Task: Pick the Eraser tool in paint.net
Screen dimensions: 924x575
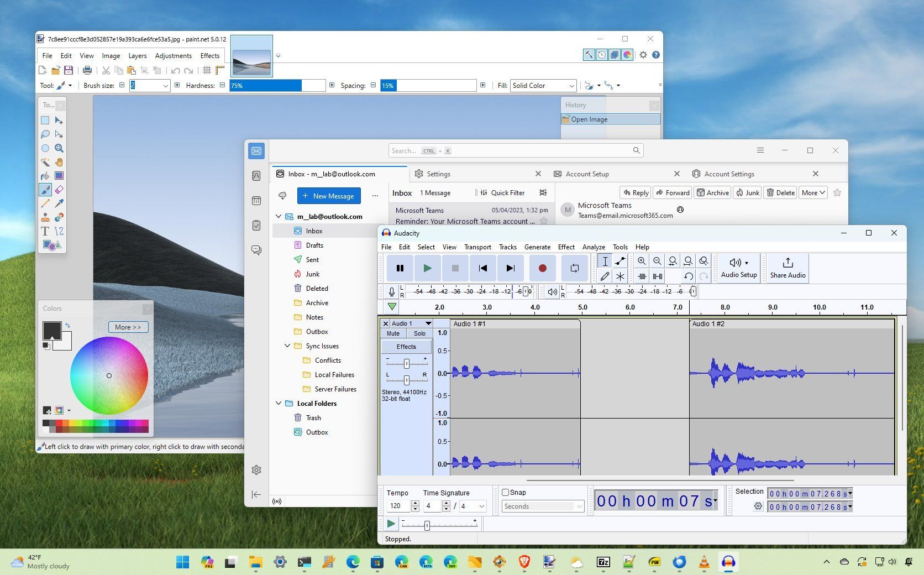Action: coord(59,190)
